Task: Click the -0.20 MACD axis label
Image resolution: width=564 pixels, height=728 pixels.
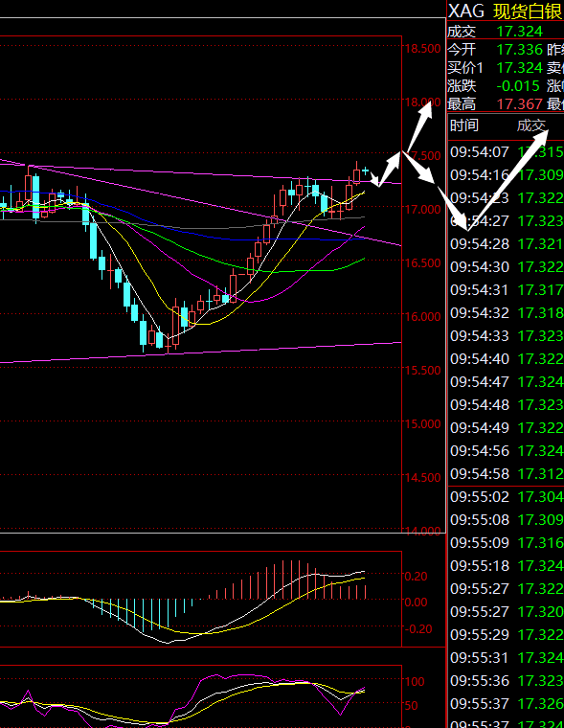Action: click(418, 629)
